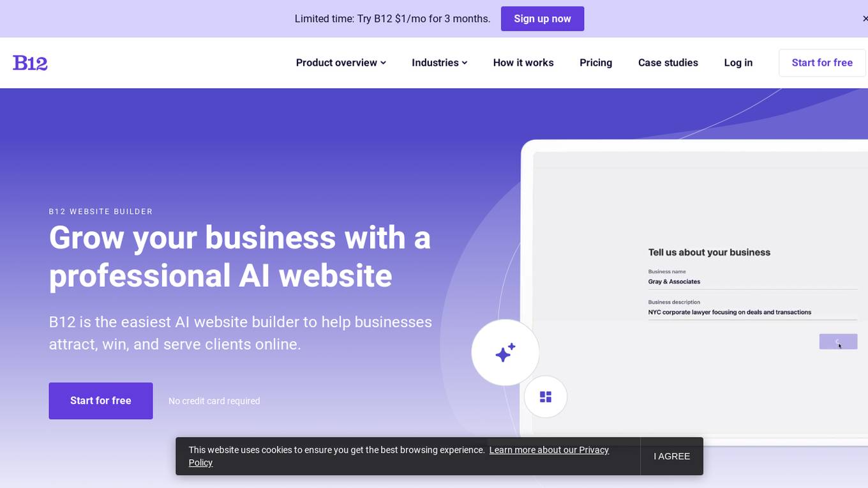The height and width of the screenshot is (488, 868).
Task: Go to the Pricing page
Action: pos(595,63)
